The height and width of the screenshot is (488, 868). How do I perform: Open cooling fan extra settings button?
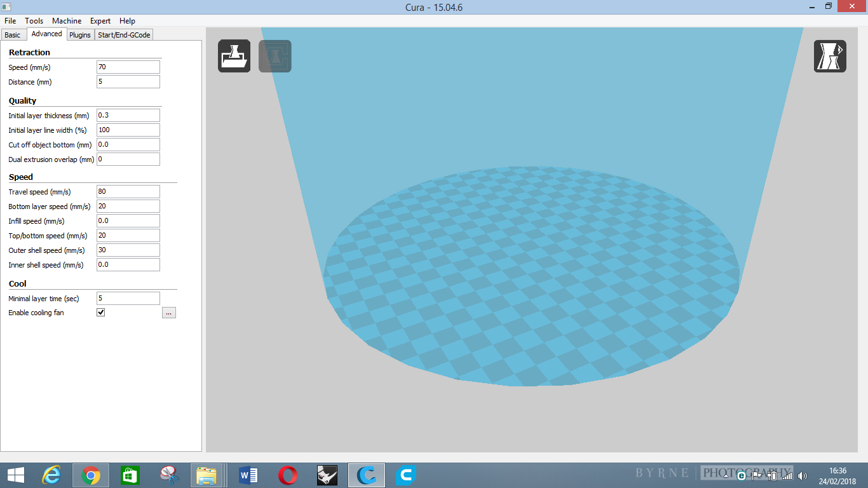point(168,313)
